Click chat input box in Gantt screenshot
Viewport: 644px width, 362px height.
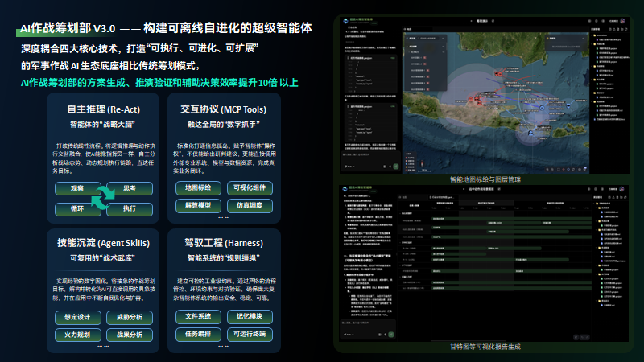tap(369, 328)
